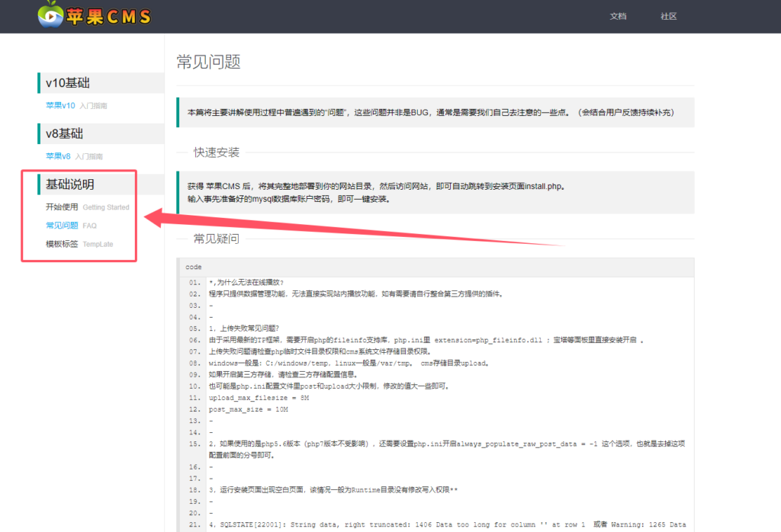
Task: Click the install.php quick install paragraph
Action: coord(377,193)
